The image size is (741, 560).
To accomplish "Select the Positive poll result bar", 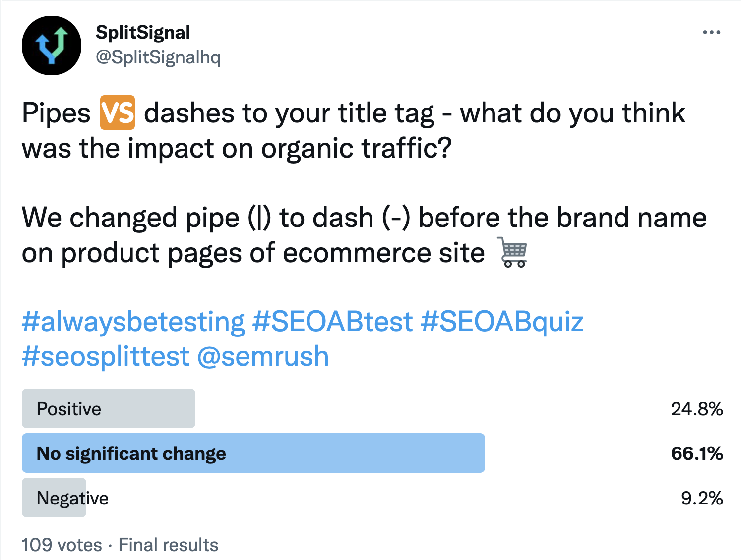I will 109,408.
